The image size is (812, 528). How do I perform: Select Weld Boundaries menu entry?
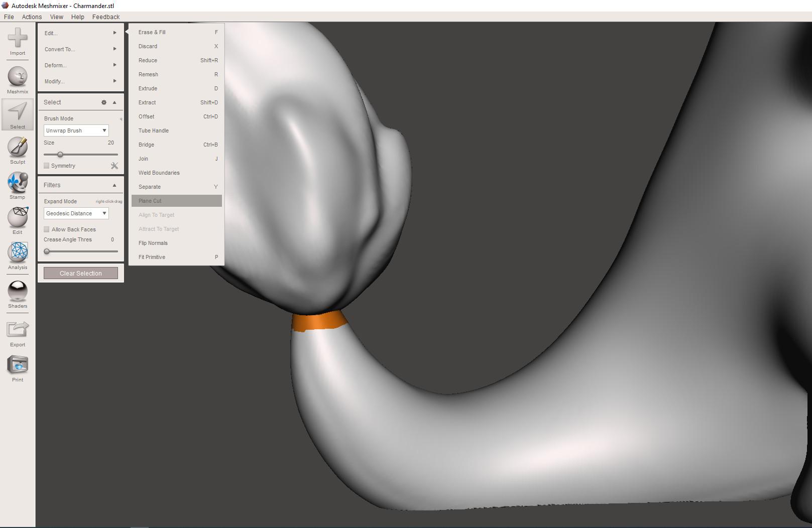[177, 173]
